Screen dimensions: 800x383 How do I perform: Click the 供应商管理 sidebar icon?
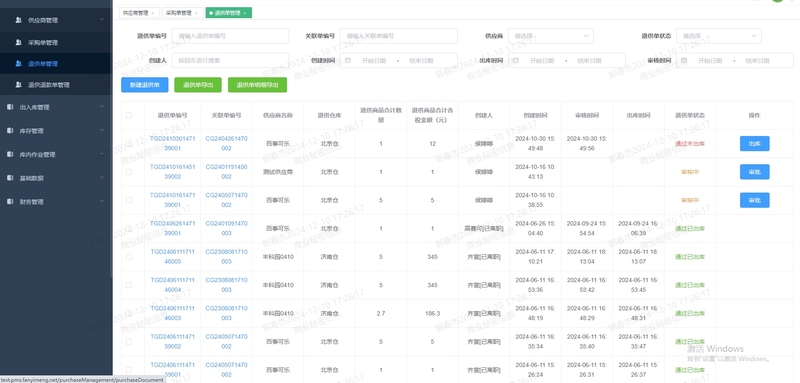pyautogui.click(x=18, y=20)
